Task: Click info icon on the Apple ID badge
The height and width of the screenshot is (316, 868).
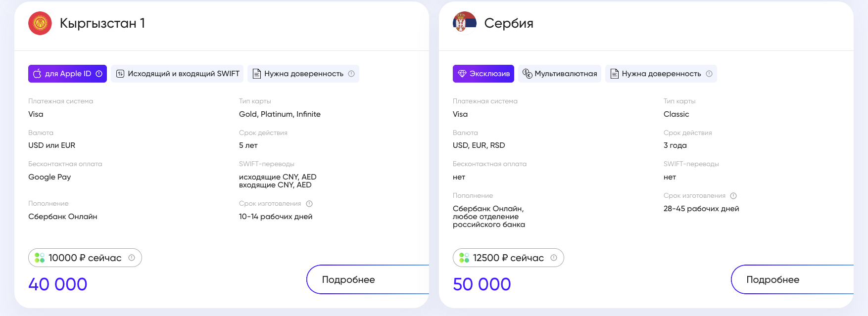Action: point(99,74)
